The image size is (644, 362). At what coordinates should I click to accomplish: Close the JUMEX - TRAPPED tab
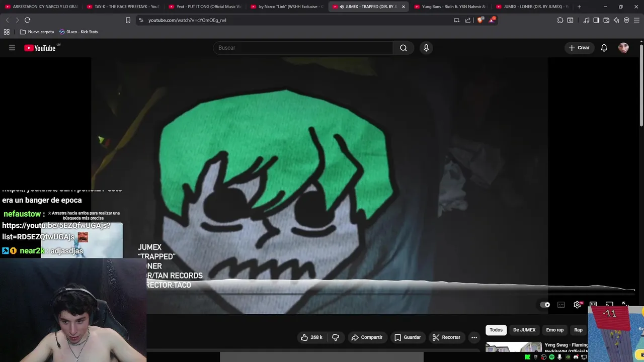click(403, 7)
